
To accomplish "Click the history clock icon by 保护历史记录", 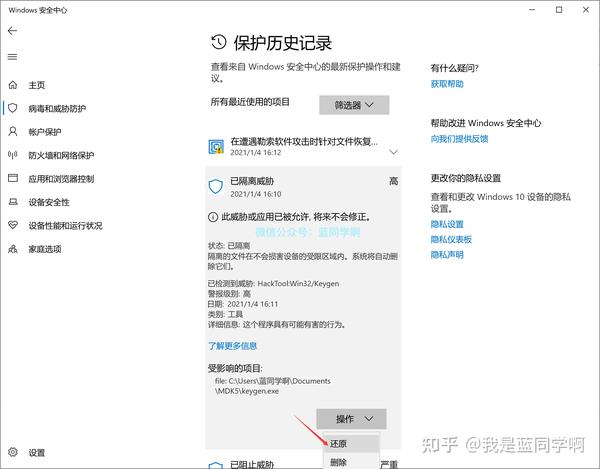I will [218, 42].
